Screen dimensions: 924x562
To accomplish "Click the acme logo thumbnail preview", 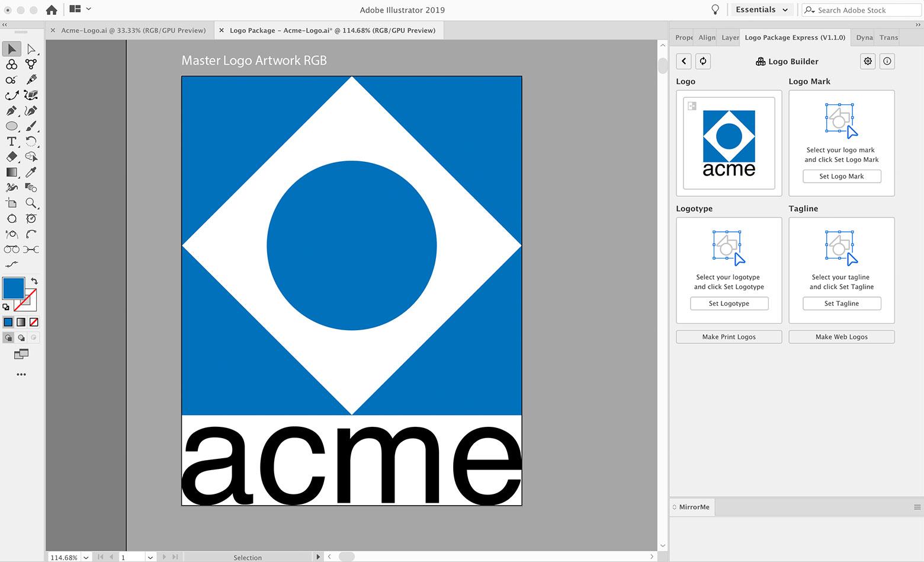I will point(729,143).
